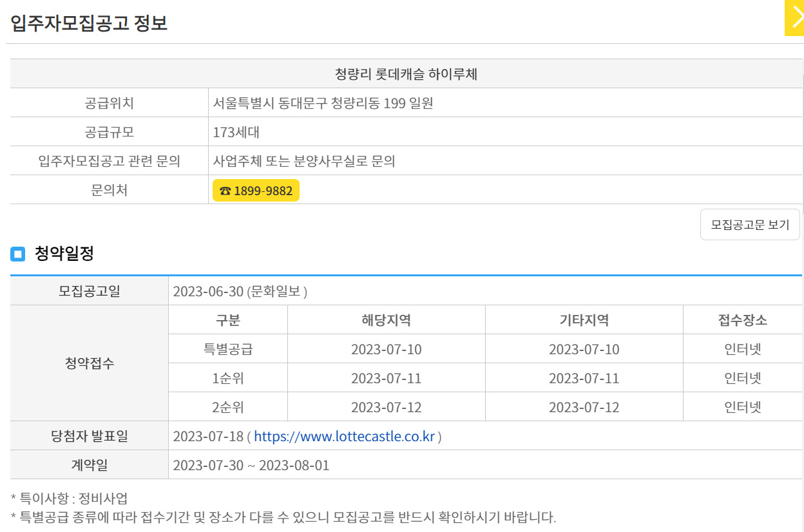Click 인터넷 in the 특별공급 row
This screenshot has width=804, height=532.
[743, 349]
